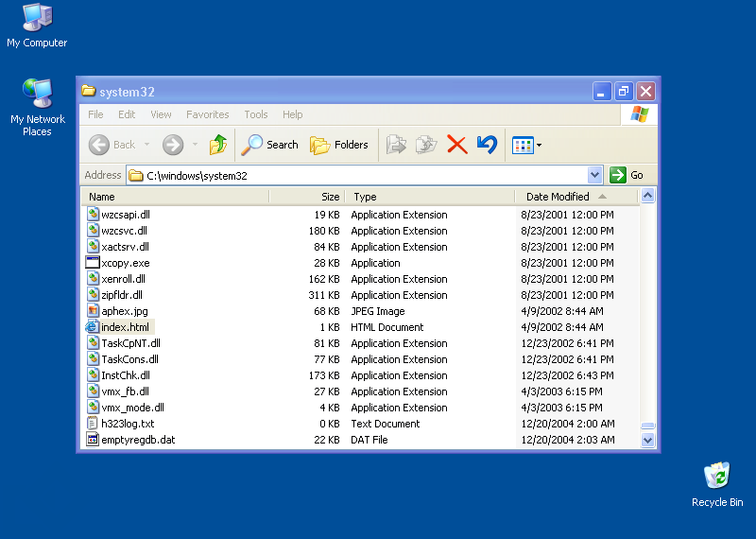Screen dimensions: 756x539
Task: Click the red Delete toolbar icon
Action: [x=456, y=145]
